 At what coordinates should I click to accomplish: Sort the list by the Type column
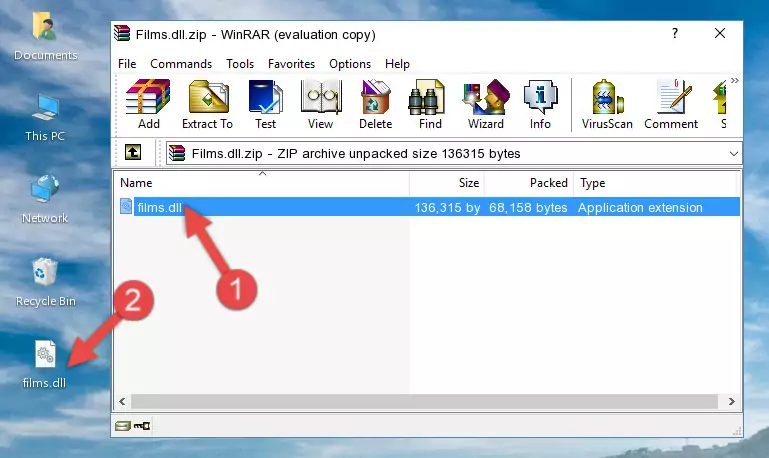pos(655,183)
